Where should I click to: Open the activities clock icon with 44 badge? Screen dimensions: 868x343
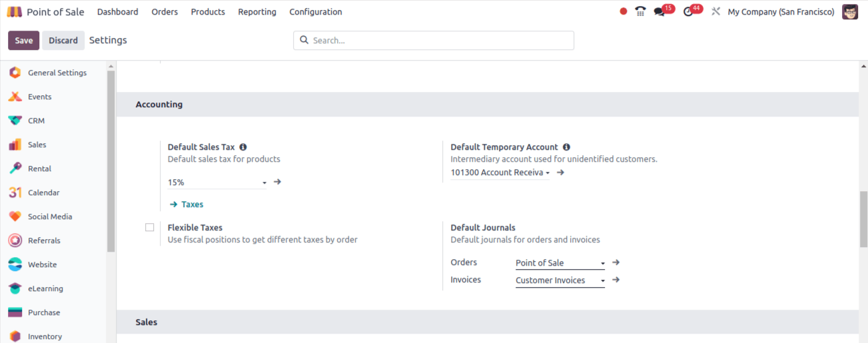click(692, 11)
